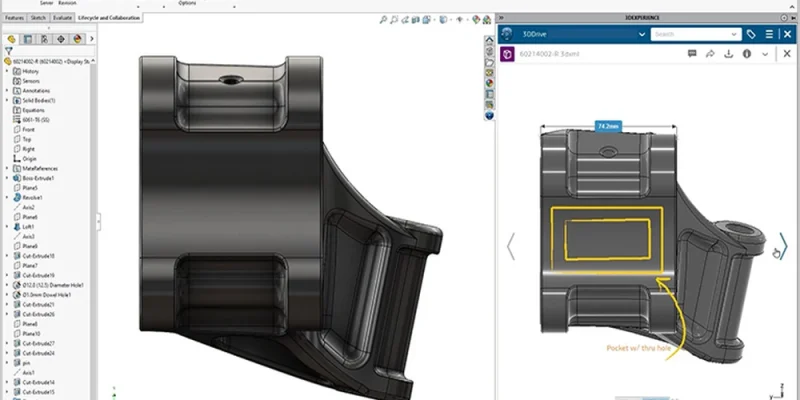Open the ConfigurationManager tab icon

44,39
